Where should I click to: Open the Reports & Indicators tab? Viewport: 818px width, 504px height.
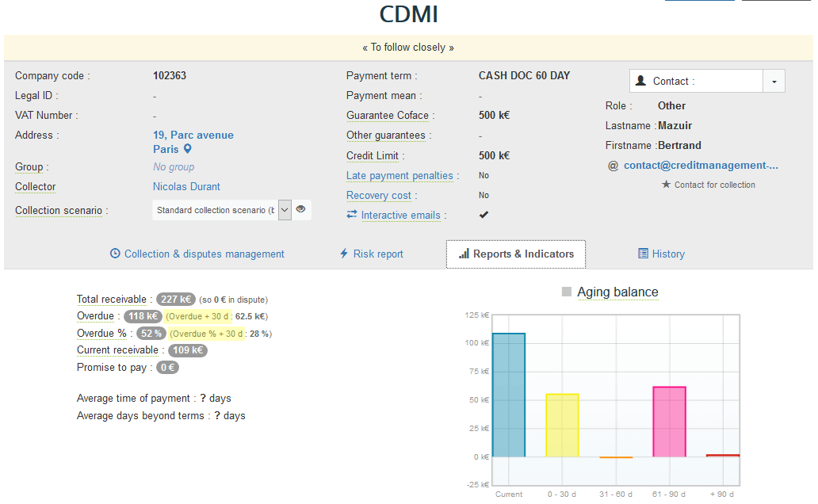pyautogui.click(x=516, y=254)
